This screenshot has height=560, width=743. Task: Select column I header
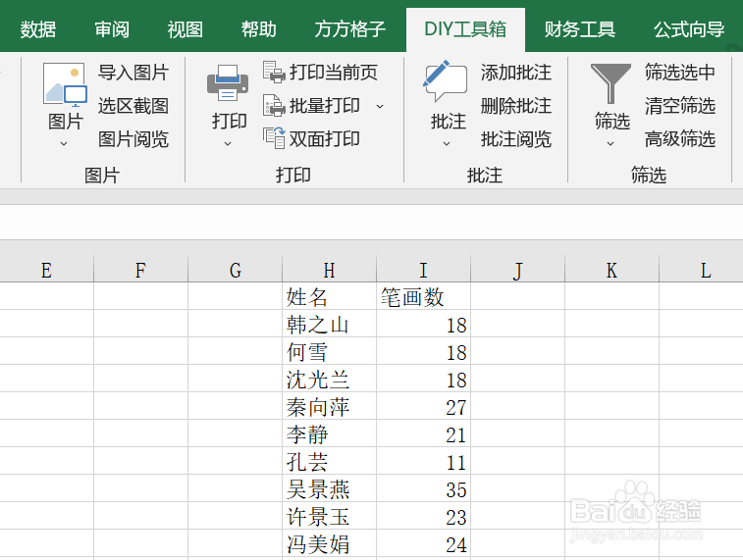[424, 270]
